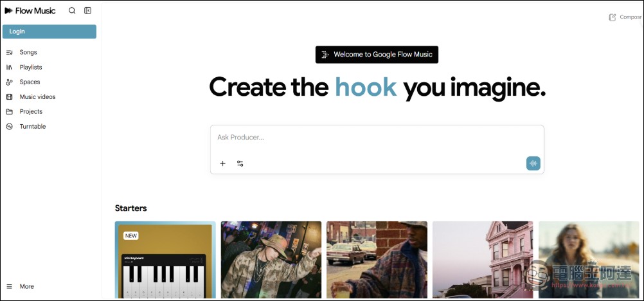Select the dancing man in hat starter
Viewport: 644px width, 301px height.
(x=271, y=260)
